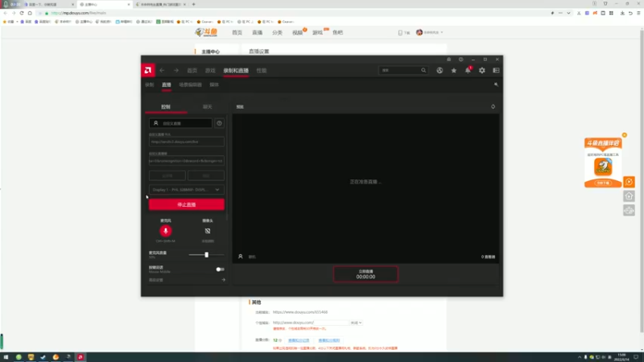Go forward with AMD software forward arrow

[175, 70]
